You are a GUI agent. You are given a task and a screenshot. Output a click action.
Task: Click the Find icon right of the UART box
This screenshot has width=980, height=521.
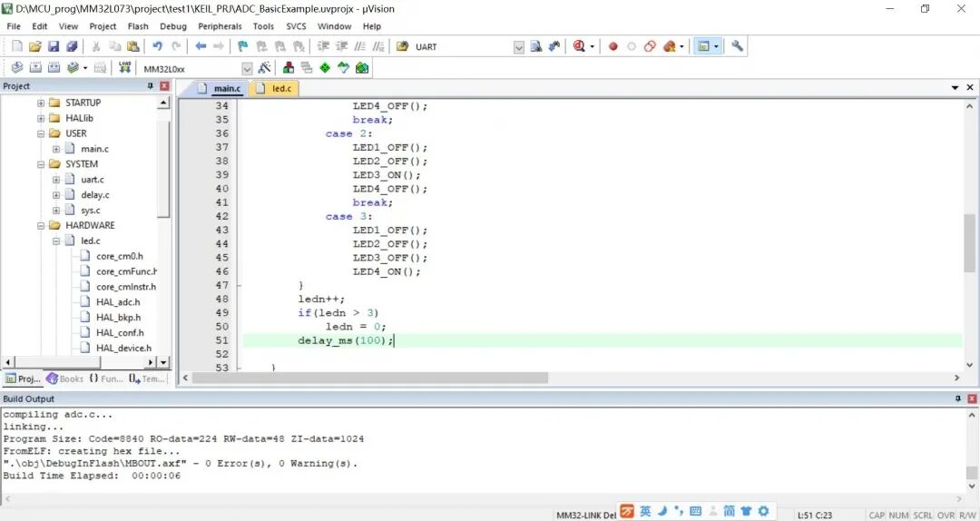(x=535, y=46)
